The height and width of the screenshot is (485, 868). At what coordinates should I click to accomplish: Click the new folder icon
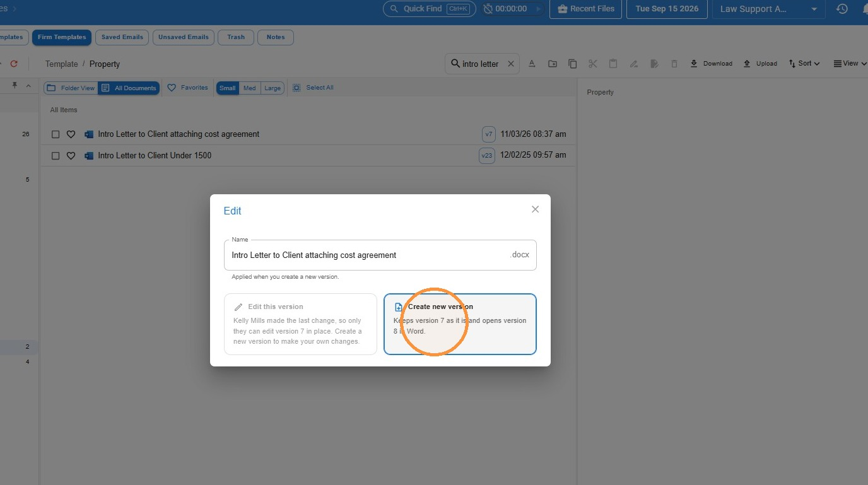point(552,64)
